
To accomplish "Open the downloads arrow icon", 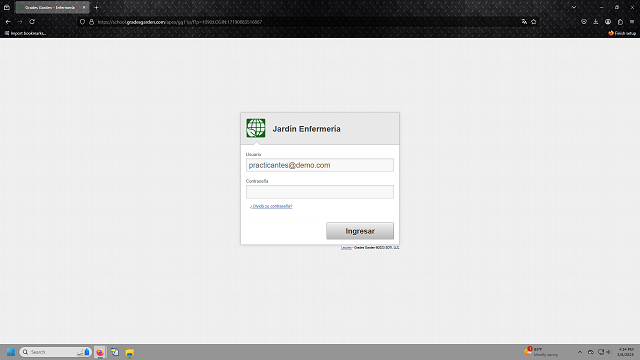I will pyautogui.click(x=596, y=22).
